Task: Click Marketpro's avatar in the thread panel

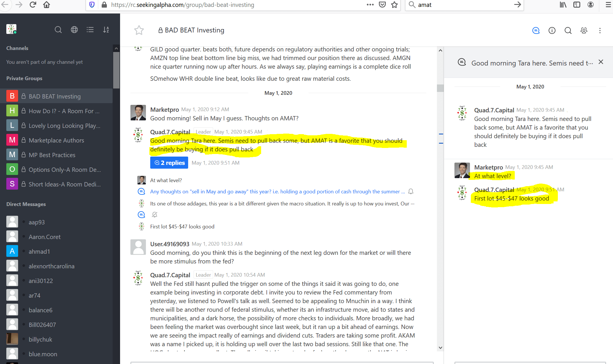Action: tap(462, 170)
